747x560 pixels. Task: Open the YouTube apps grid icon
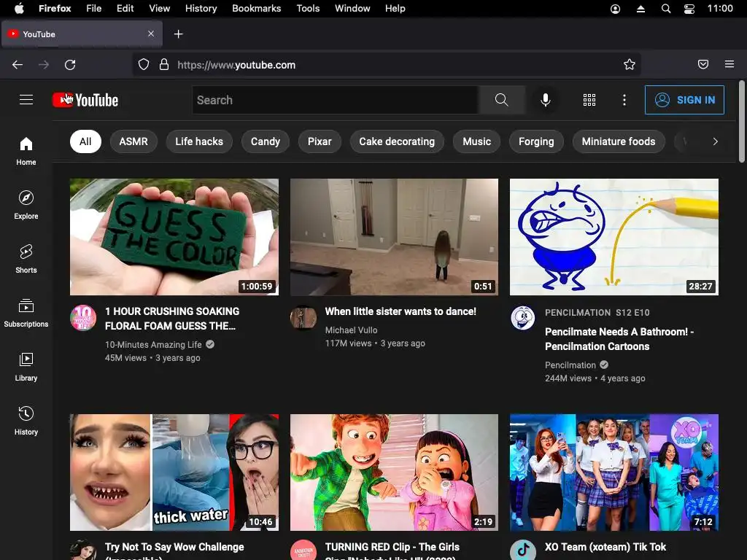coord(589,100)
